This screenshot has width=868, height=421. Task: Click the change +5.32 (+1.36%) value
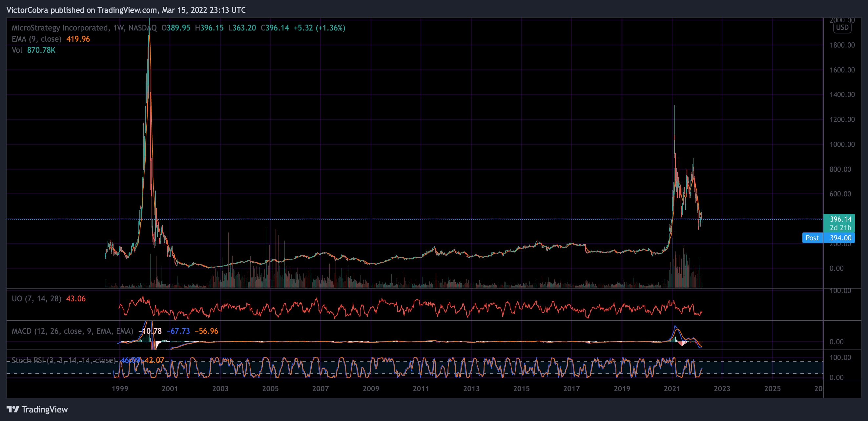click(x=320, y=28)
